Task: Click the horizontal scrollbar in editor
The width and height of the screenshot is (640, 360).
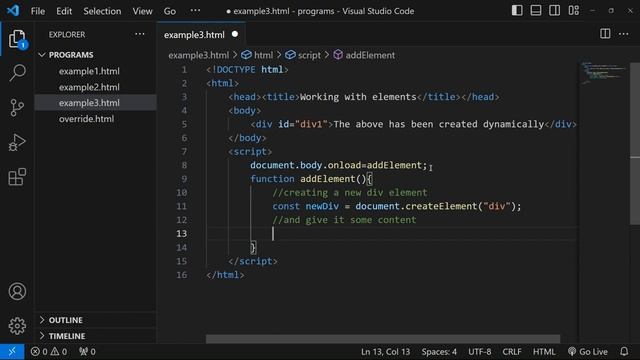Action: point(383,339)
